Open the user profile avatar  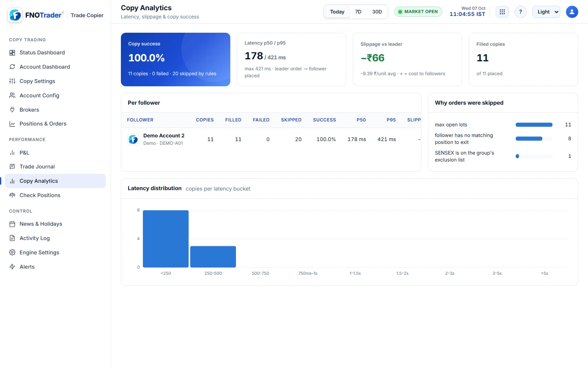[572, 12]
